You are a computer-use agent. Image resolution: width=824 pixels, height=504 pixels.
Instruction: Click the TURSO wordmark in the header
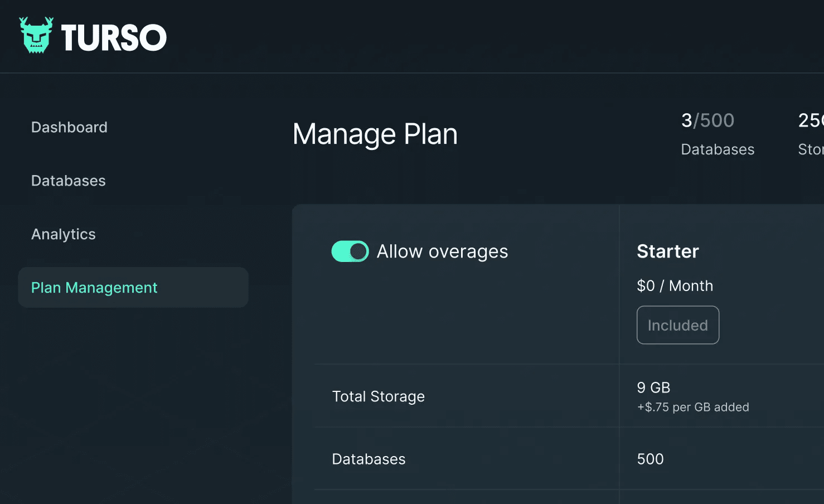pos(113,36)
